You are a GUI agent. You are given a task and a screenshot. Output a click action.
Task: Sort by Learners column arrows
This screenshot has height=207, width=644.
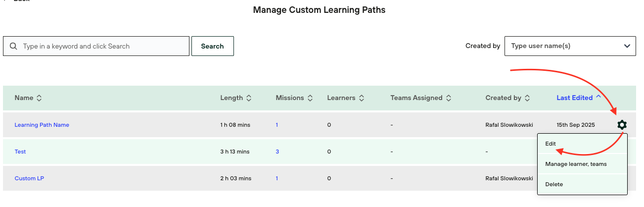[x=362, y=98]
